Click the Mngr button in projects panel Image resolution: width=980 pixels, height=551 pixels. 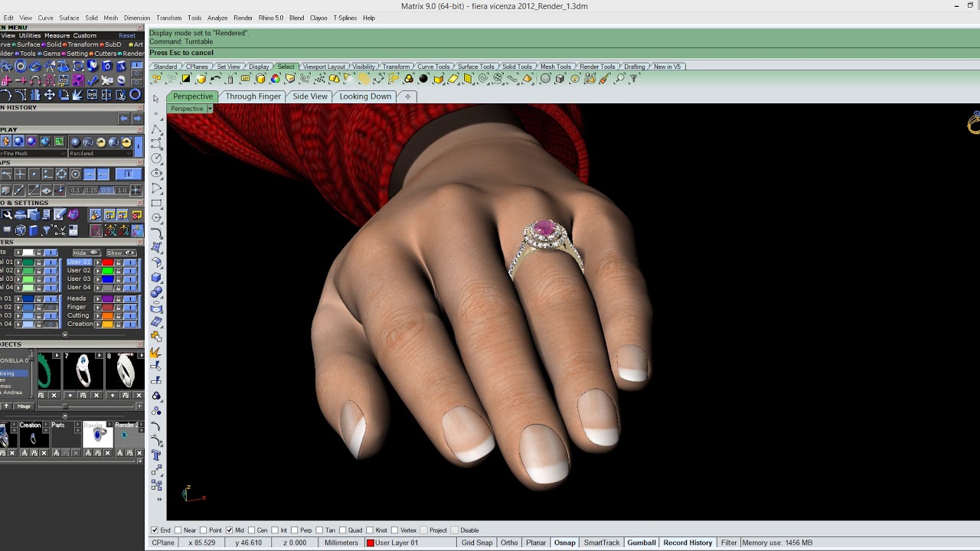pyautogui.click(x=24, y=406)
